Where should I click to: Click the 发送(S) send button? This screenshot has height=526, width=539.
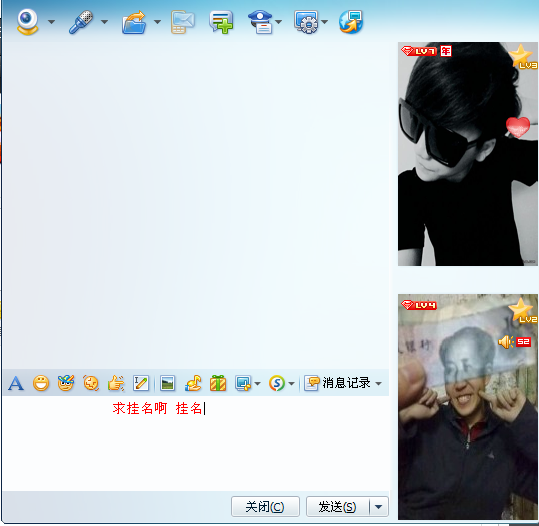(x=338, y=506)
